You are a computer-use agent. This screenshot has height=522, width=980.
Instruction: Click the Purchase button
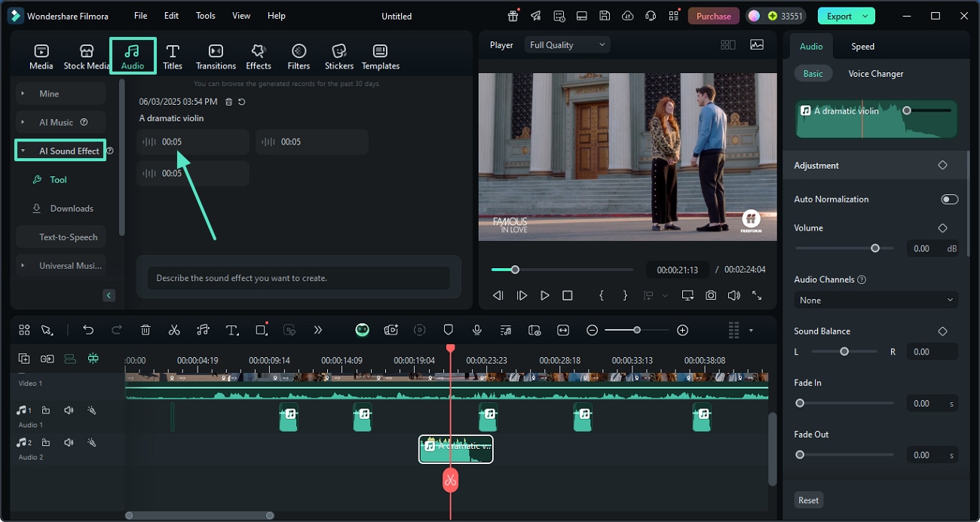(714, 16)
